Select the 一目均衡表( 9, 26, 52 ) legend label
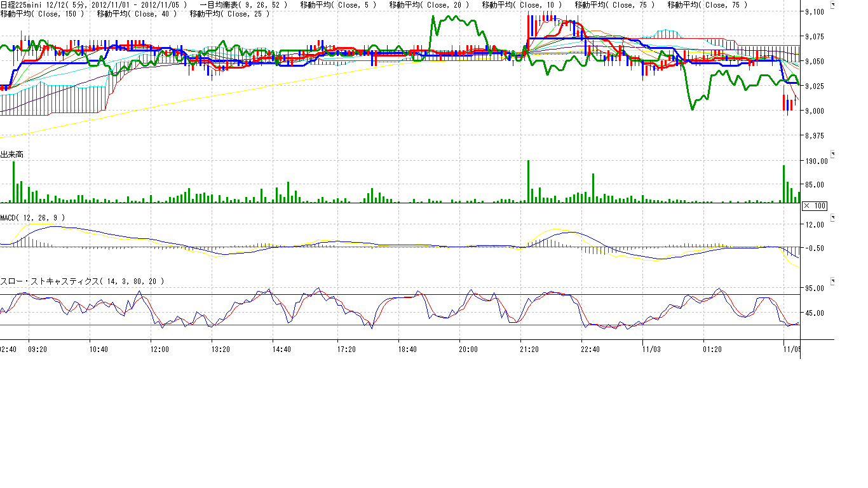This screenshot has width=868, height=488. click(x=243, y=5)
